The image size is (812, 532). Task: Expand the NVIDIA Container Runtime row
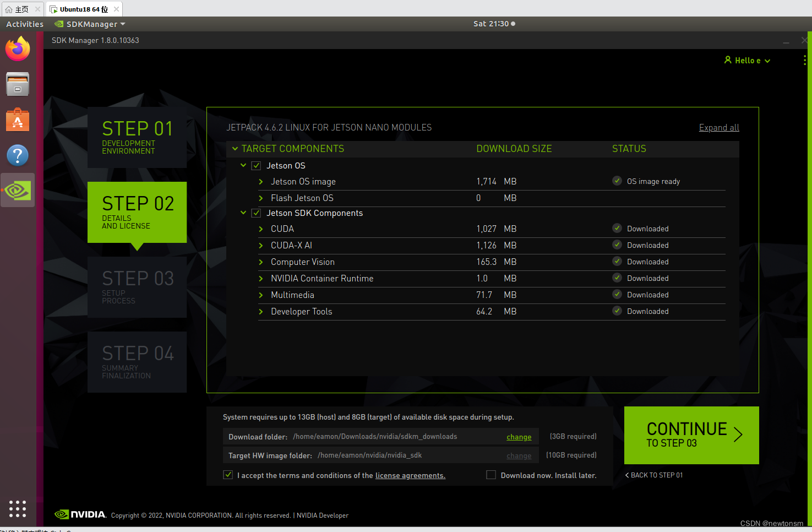261,279
